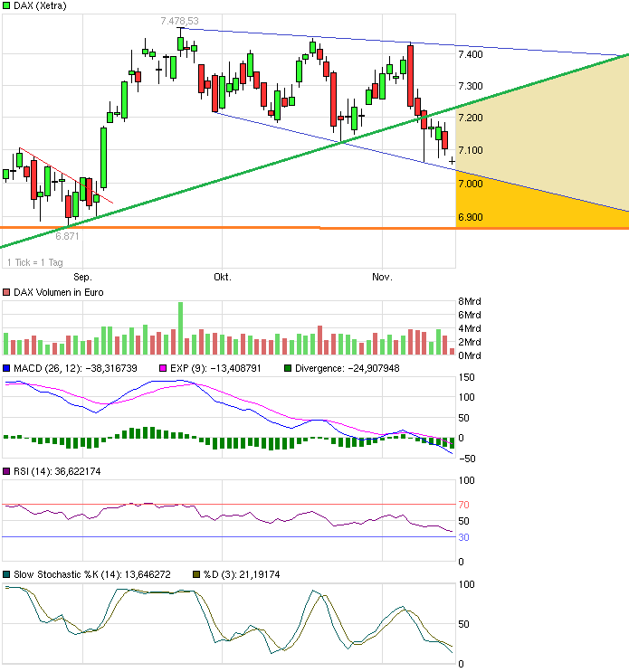Click the MACD axis label -50

click(x=467, y=459)
